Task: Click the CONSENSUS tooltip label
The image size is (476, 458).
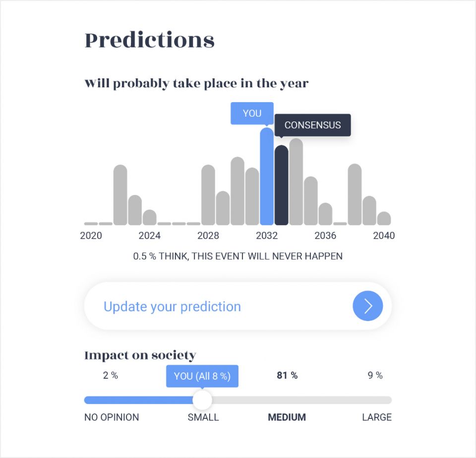Action: (312, 125)
